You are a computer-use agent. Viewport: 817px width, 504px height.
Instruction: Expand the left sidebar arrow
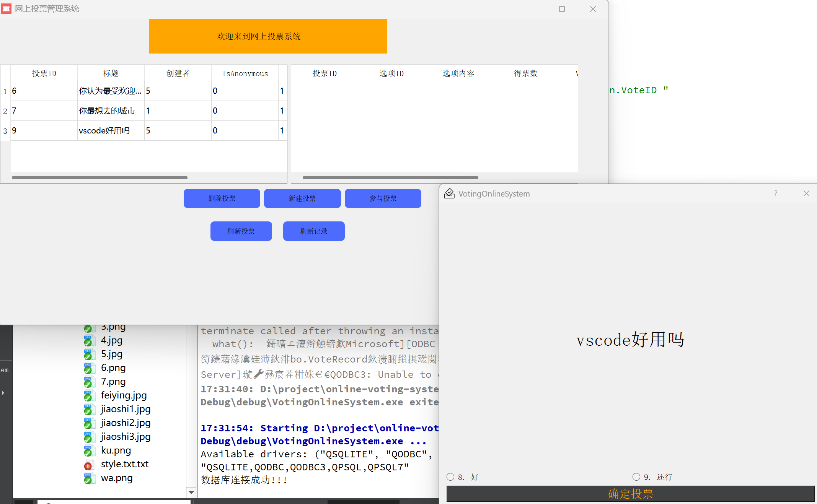point(3,393)
